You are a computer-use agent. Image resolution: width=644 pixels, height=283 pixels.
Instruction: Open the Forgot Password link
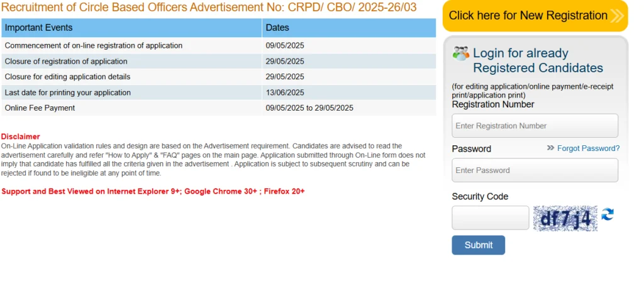click(588, 148)
